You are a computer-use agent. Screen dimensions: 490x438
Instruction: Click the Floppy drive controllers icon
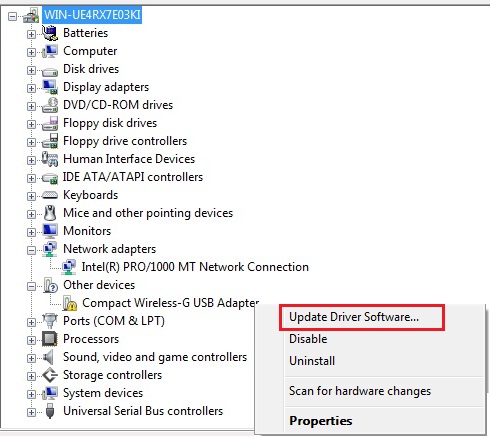pos(50,141)
